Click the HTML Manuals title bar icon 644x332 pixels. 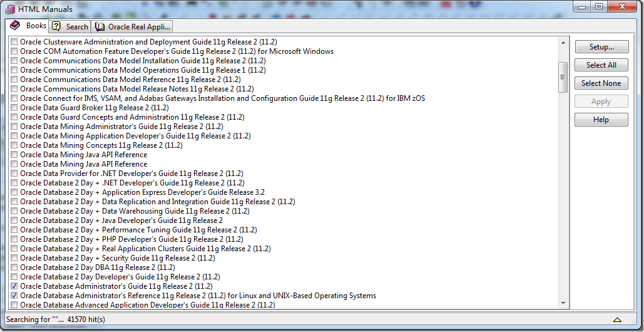tap(11, 9)
